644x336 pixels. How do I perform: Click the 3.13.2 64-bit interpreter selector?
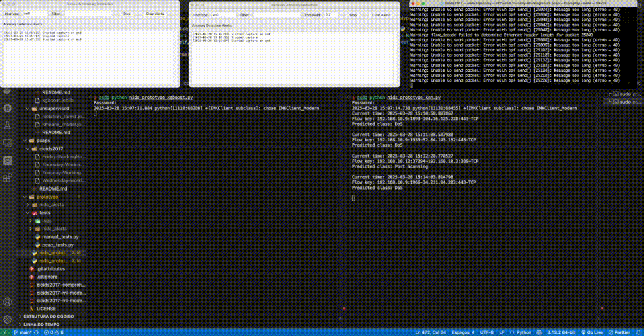point(561,332)
